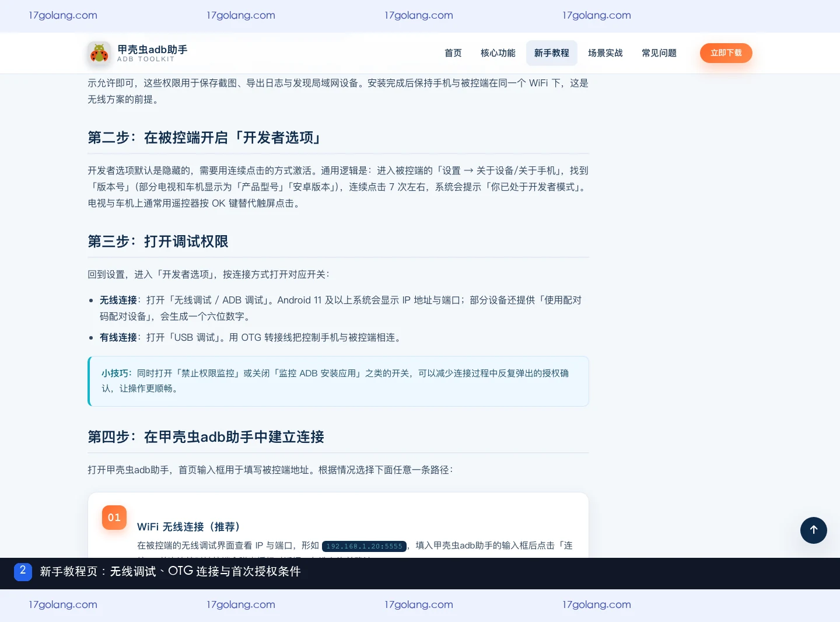Image resolution: width=840 pixels, height=622 pixels.
Task: Click the WiFi 无线连接（推荐） card title
Action: (189, 527)
